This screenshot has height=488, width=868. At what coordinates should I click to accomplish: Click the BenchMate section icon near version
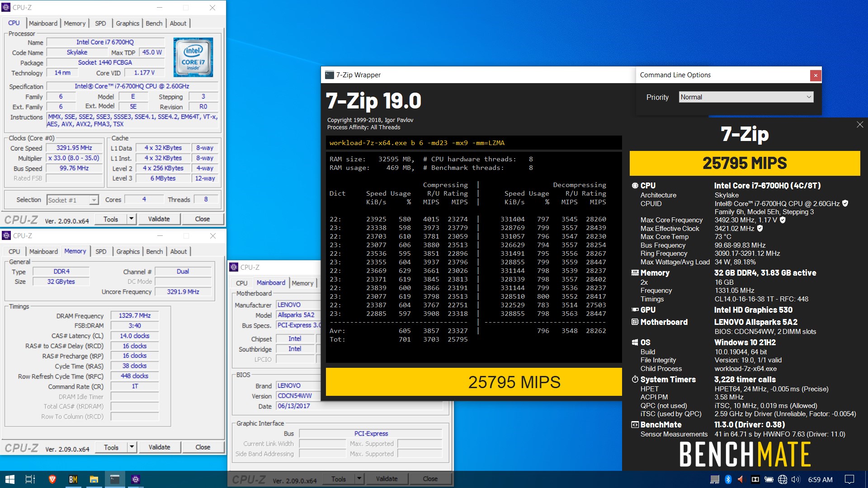[635, 425]
